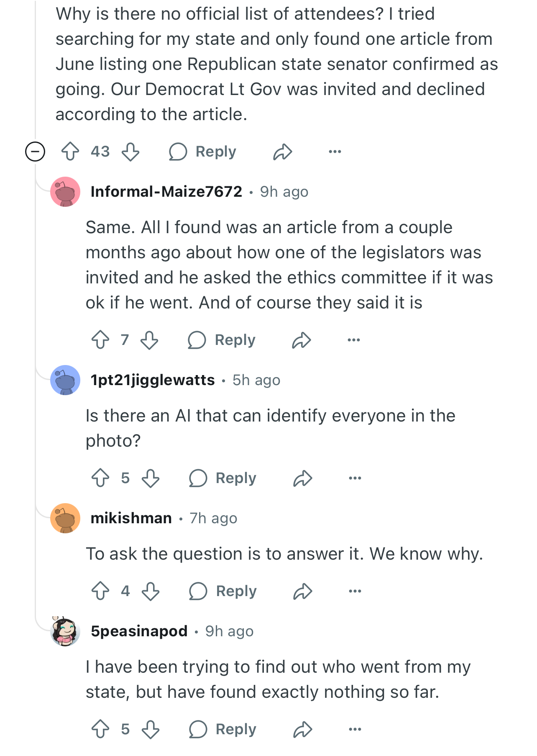
Task: Upvote Informal-Maize7672's comment
Action: [x=100, y=340]
